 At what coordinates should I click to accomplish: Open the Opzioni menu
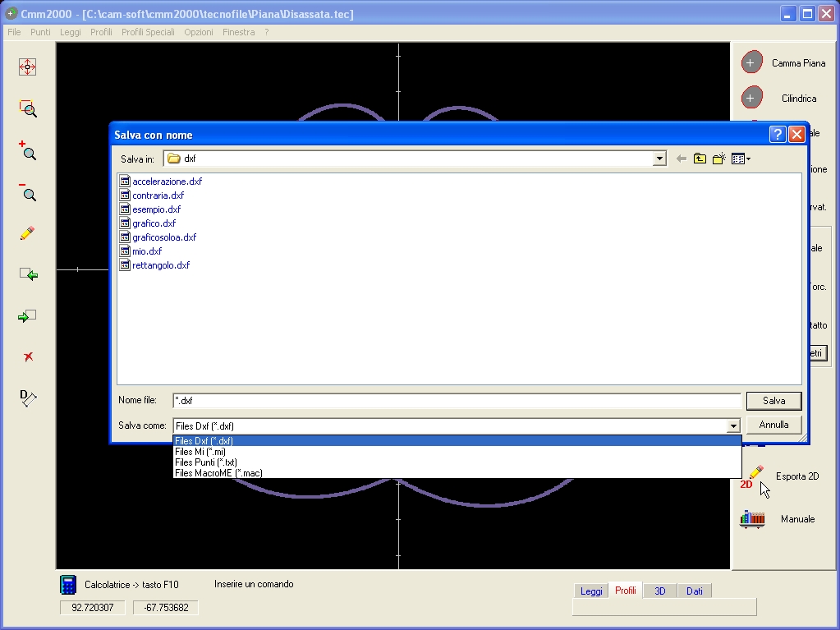pyautogui.click(x=198, y=32)
